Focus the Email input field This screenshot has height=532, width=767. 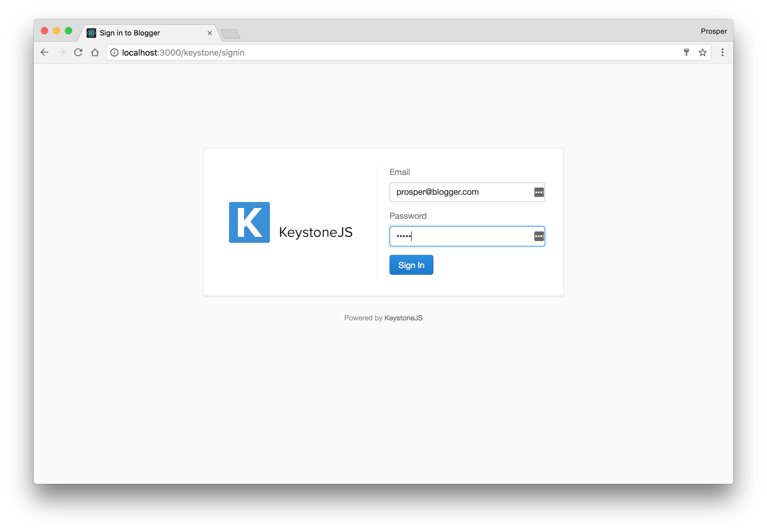tap(460, 192)
